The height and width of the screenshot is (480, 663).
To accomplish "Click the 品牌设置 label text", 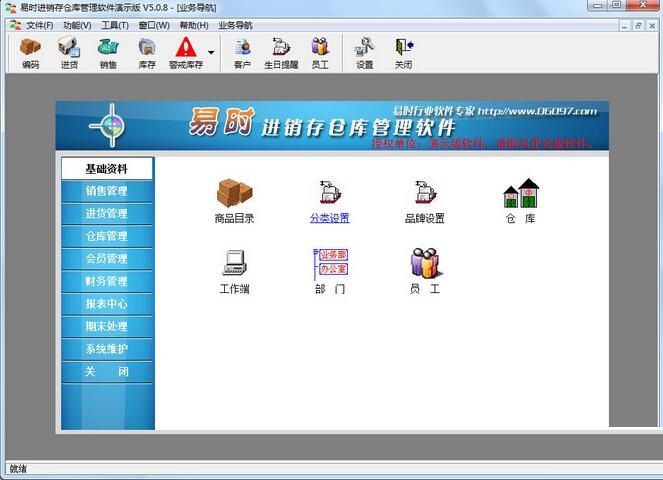I will [x=425, y=218].
